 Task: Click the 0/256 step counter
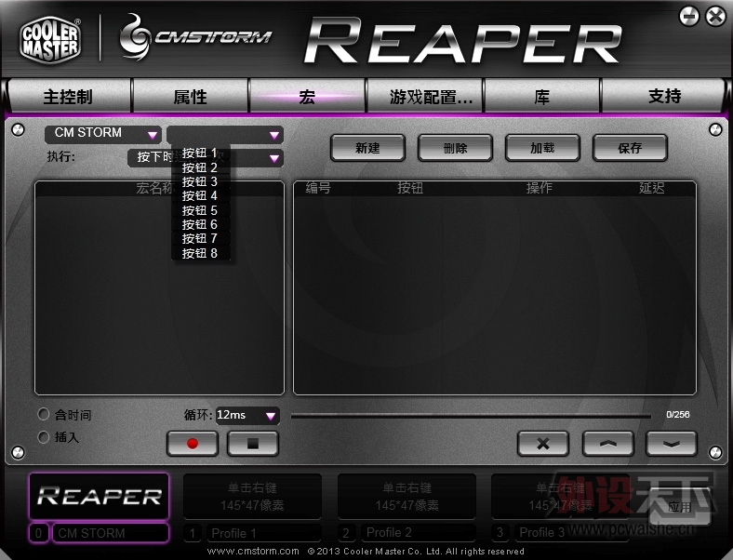click(678, 415)
